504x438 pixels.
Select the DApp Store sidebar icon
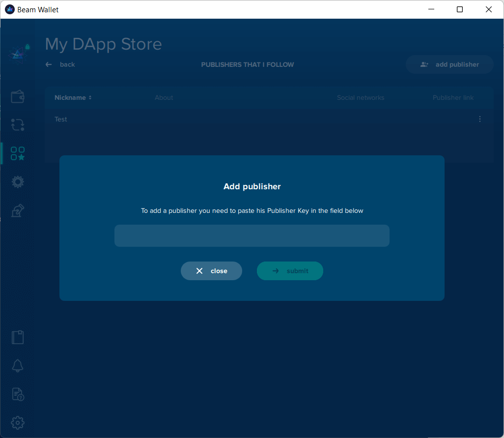pyautogui.click(x=18, y=153)
